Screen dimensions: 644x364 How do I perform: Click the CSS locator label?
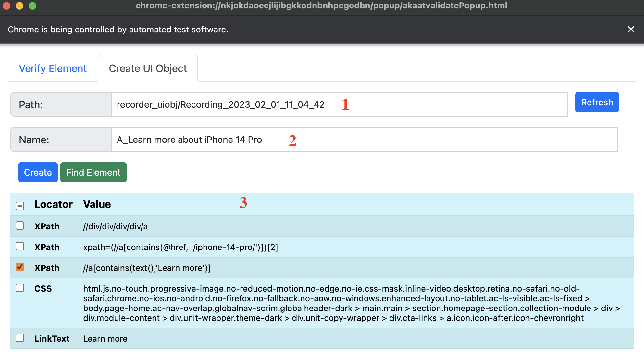tap(43, 289)
